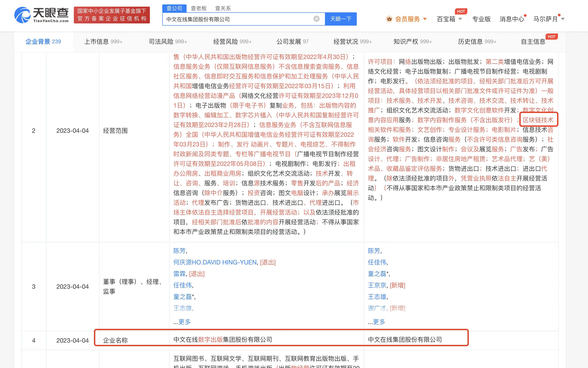Image resolution: width=588 pixels, height=368 pixels.
Task: Expand 更多 in the after-change directors list
Action: [379, 322]
